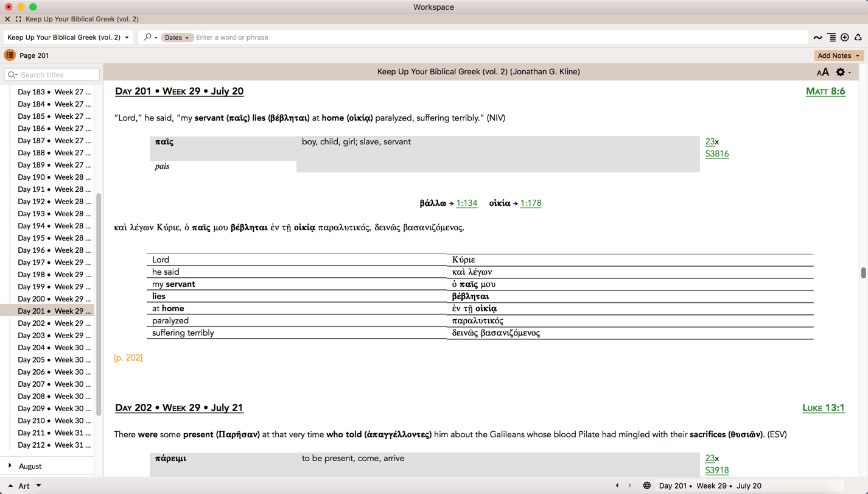The height and width of the screenshot is (494, 868).
Task: Go to next section with the right arrow
Action: coord(630,486)
